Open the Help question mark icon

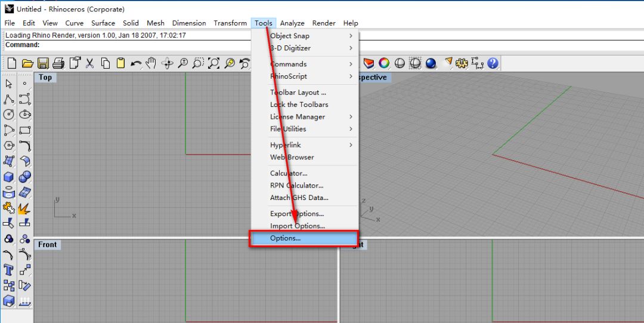493,63
